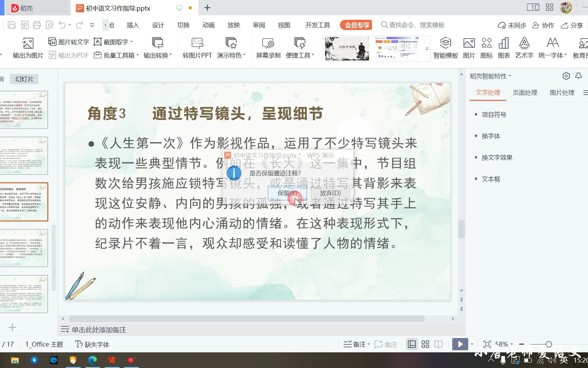Click the zoom slider handle
The width and height of the screenshot is (588, 368).
tap(549, 344)
